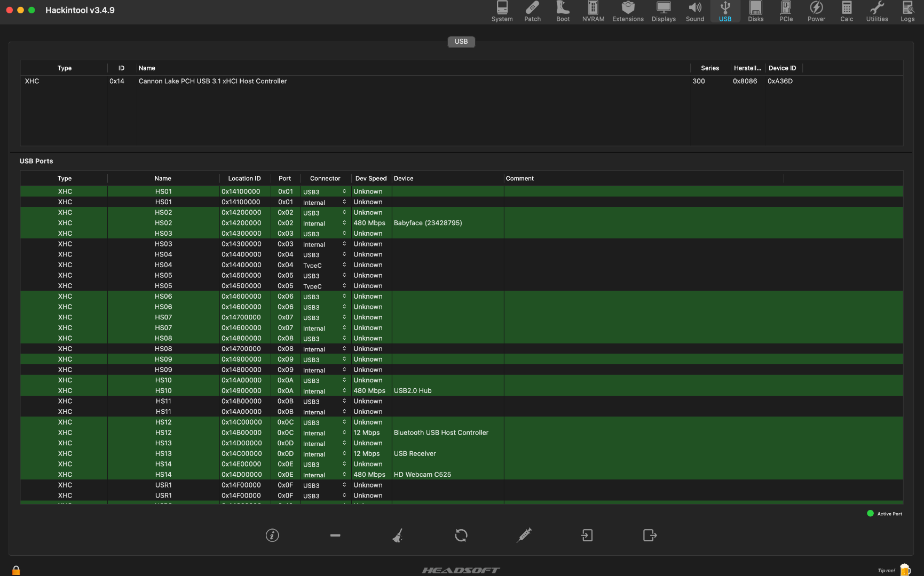This screenshot has width=924, height=576.
Task: Click the Info icon in bottom toolbar
Action: tap(272, 535)
